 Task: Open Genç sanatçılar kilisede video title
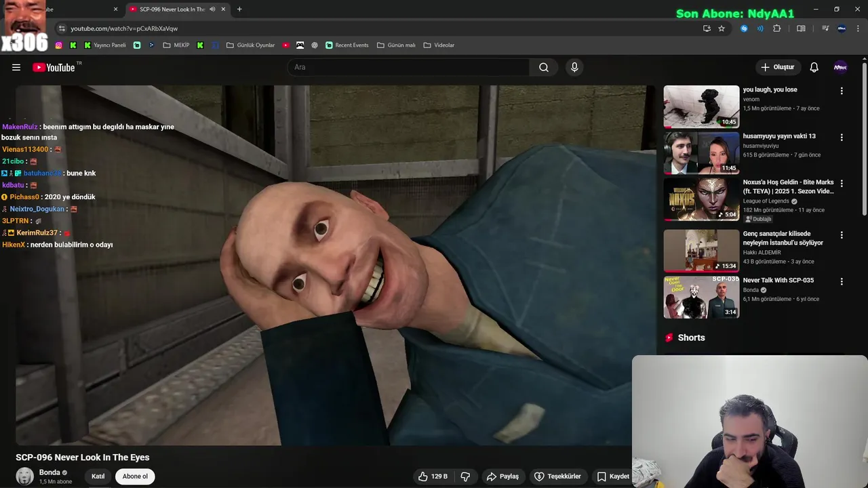[783, 238]
